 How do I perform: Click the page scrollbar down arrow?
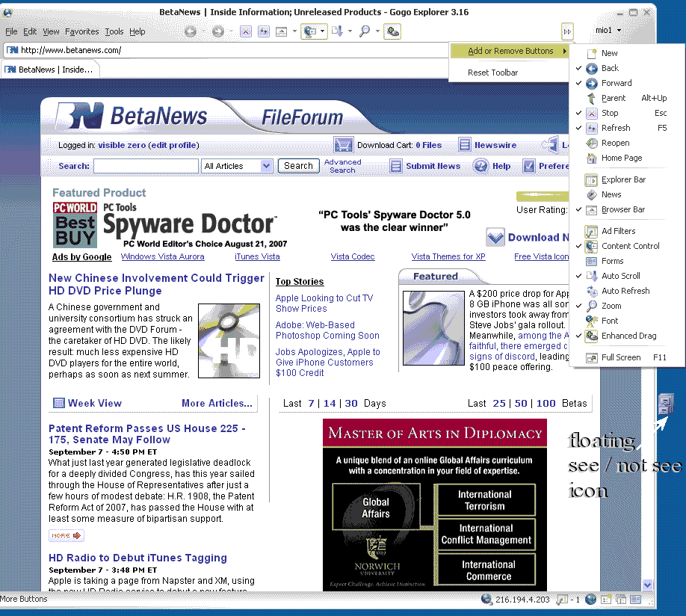647,585
